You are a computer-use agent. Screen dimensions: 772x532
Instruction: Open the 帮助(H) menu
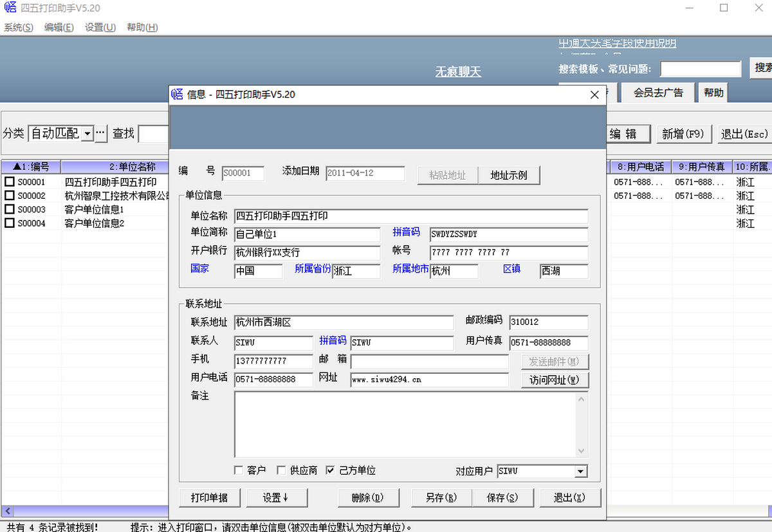(142, 27)
